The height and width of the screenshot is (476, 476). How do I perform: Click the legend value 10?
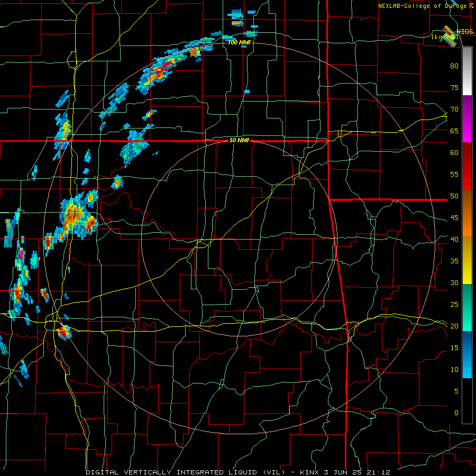point(454,370)
